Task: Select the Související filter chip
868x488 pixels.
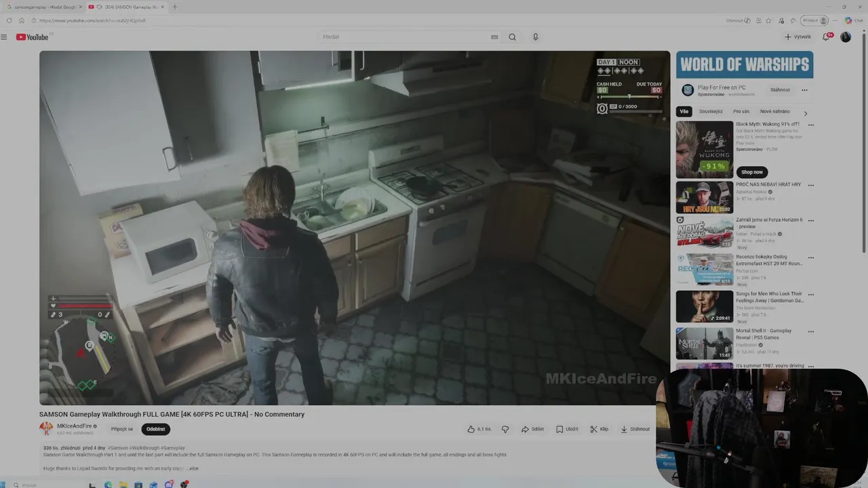Action: (x=711, y=111)
